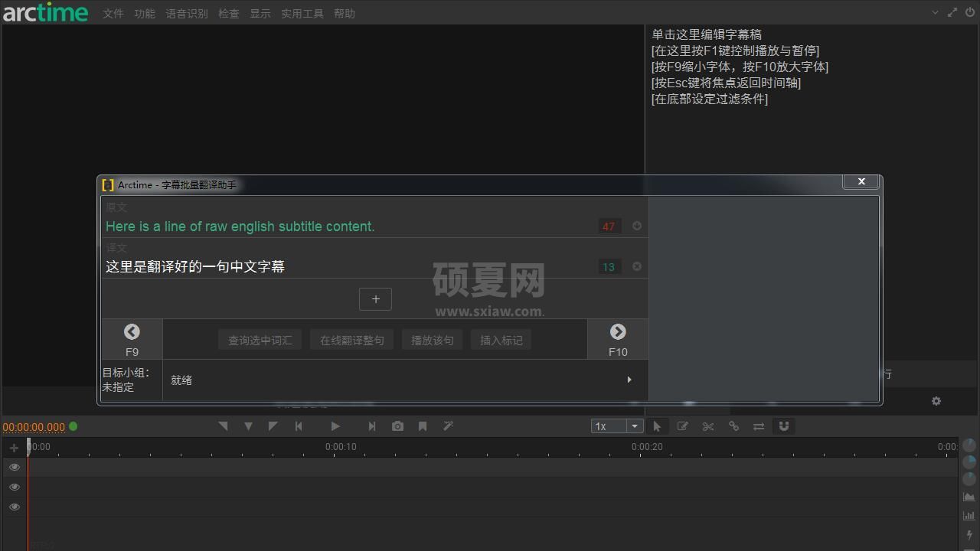
Task: Click the 播放该句 button
Action: pyautogui.click(x=433, y=340)
